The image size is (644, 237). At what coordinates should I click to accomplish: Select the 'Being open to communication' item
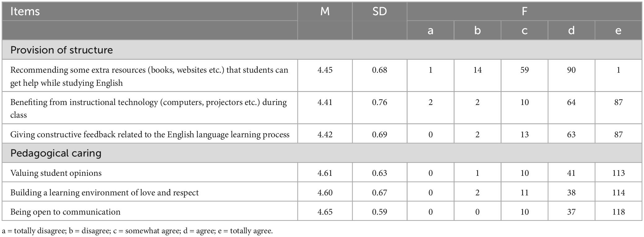point(65,212)
